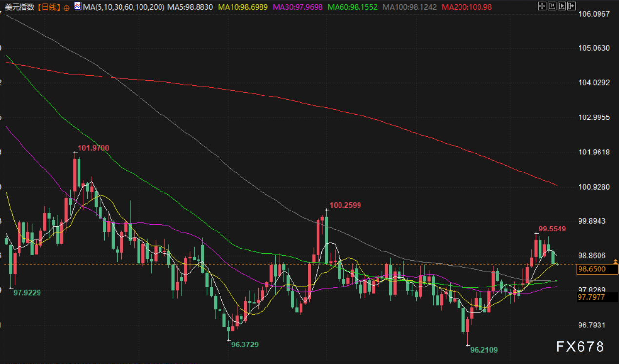
Task: Select the gray MA100:98.1242 legend
Action: [x=410, y=7]
